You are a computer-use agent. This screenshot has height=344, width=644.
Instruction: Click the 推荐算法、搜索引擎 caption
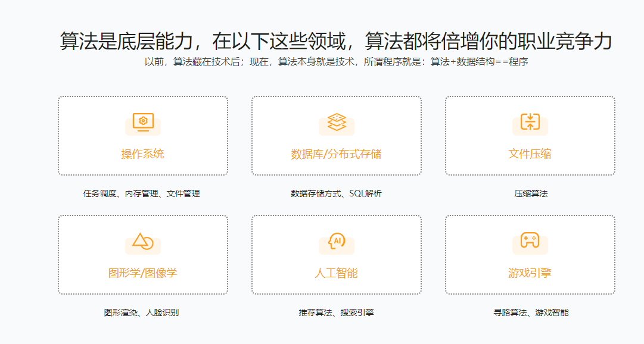(x=337, y=312)
